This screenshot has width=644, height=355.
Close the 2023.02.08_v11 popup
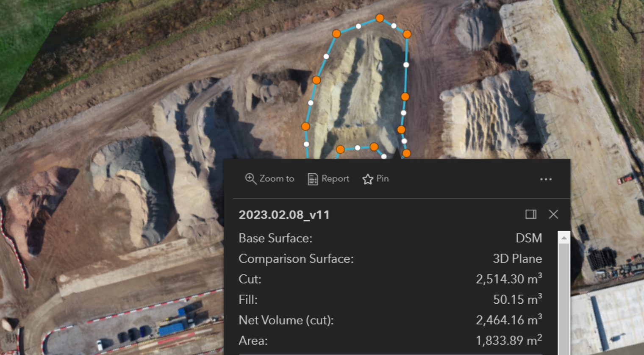[x=553, y=214]
